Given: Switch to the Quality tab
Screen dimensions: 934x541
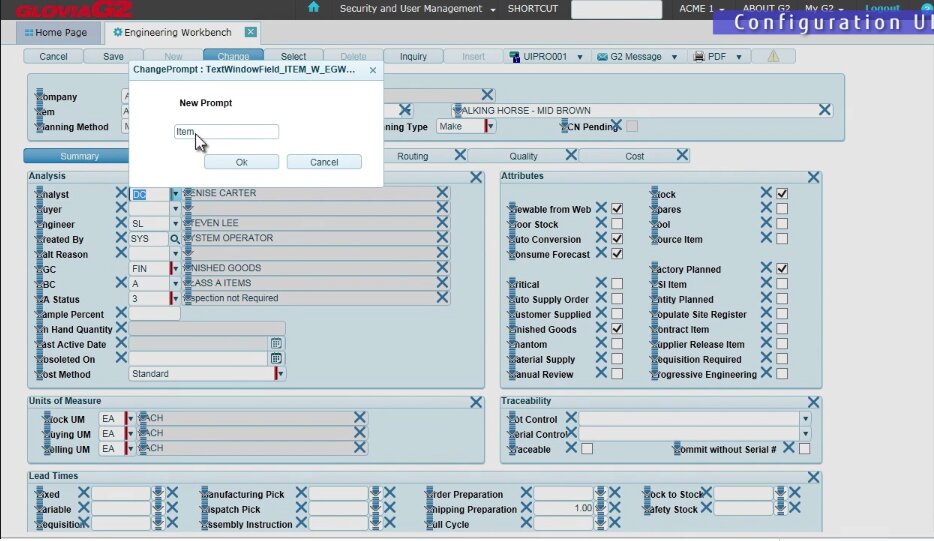Looking at the screenshot, I should (523, 156).
